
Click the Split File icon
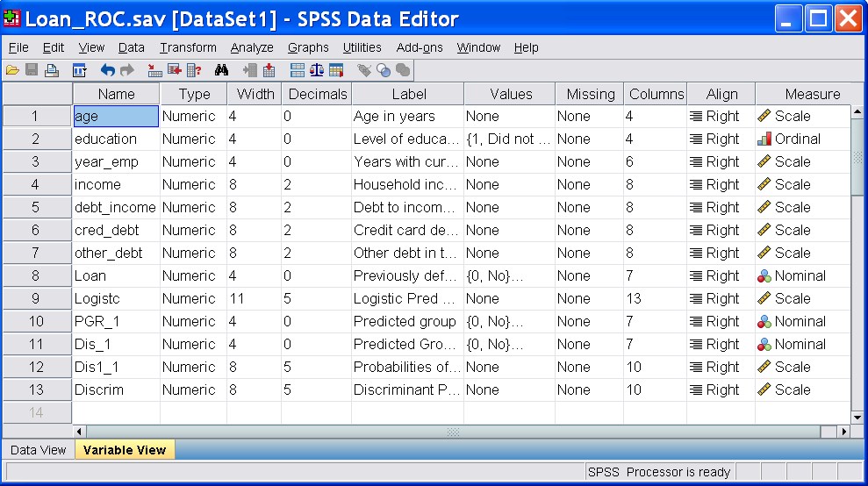(x=298, y=70)
